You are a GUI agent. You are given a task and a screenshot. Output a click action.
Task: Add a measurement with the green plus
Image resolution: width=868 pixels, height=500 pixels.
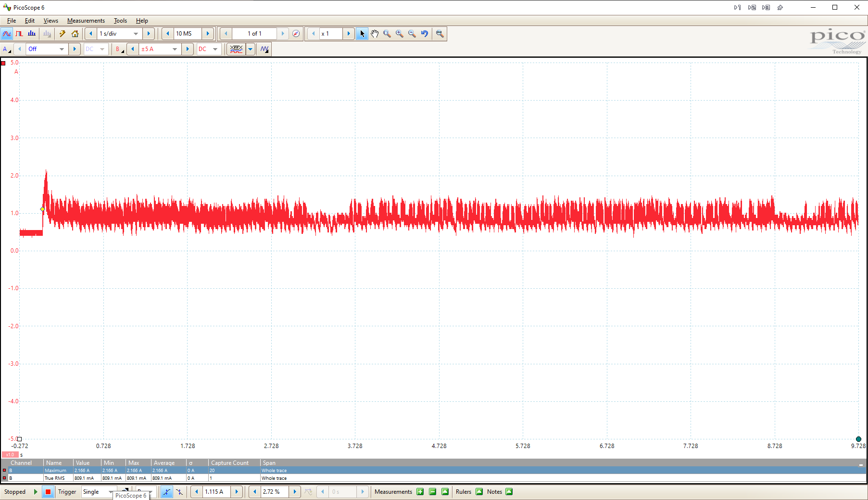point(420,492)
